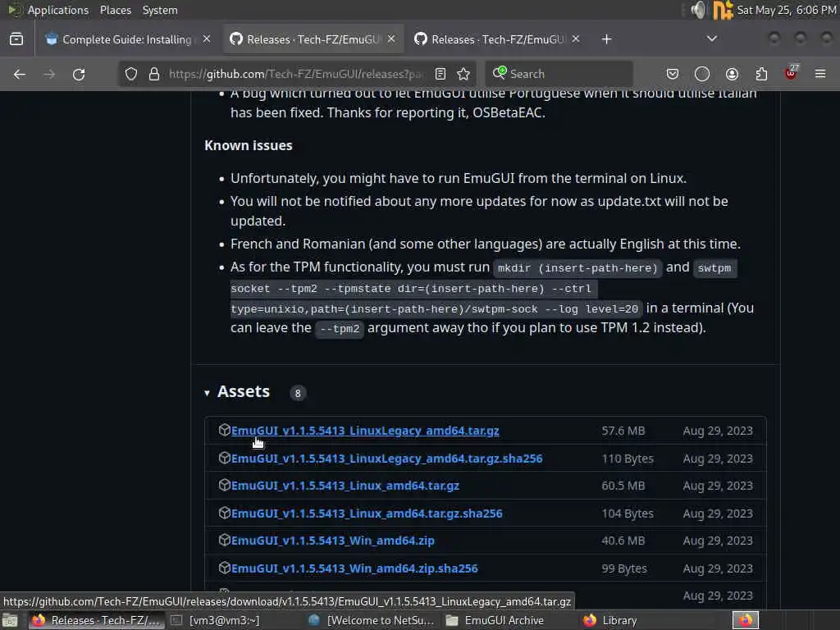Select Releases Tech-FZ Firefox taskbar button

coord(97,620)
